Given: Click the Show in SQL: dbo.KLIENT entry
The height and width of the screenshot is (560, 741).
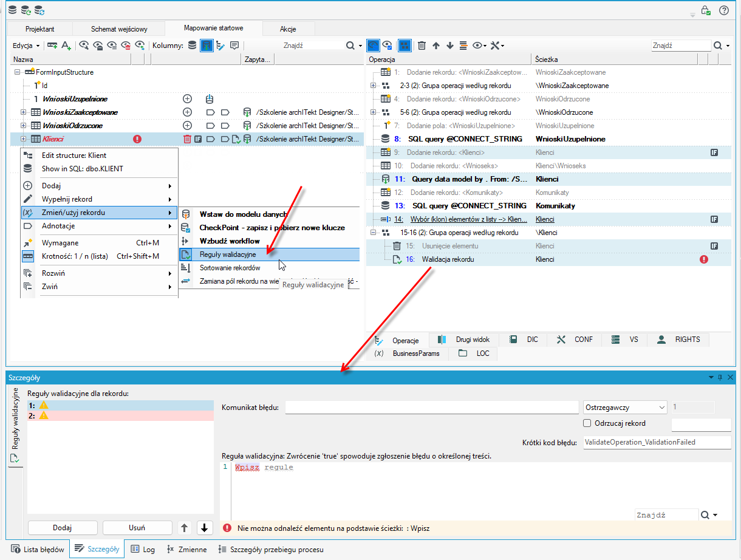Looking at the screenshot, I should click(99, 169).
